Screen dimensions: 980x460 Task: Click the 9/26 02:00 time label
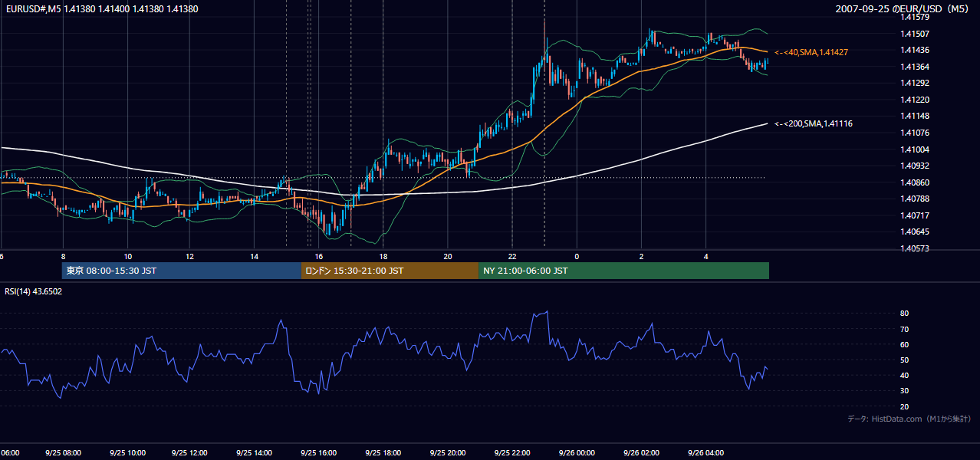click(x=641, y=453)
